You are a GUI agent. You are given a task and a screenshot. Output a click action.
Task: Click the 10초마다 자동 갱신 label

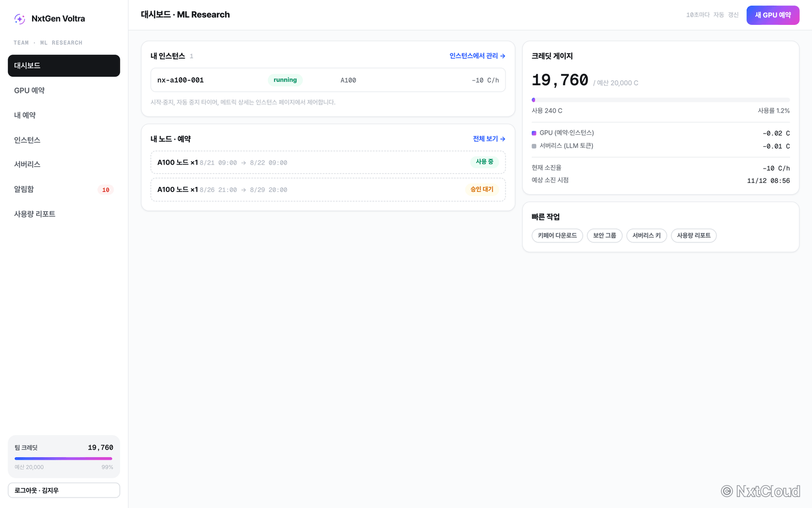click(712, 15)
